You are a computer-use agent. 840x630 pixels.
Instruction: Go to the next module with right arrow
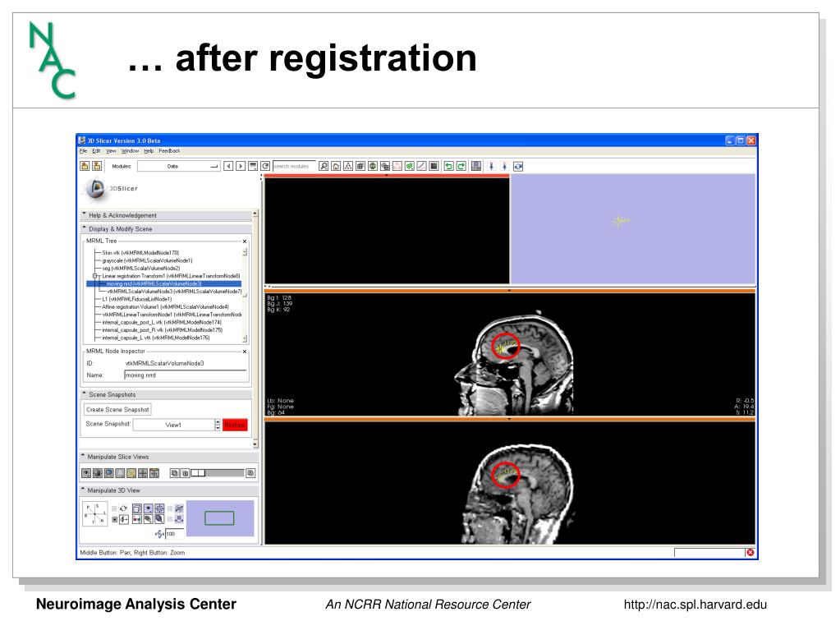pos(241,166)
